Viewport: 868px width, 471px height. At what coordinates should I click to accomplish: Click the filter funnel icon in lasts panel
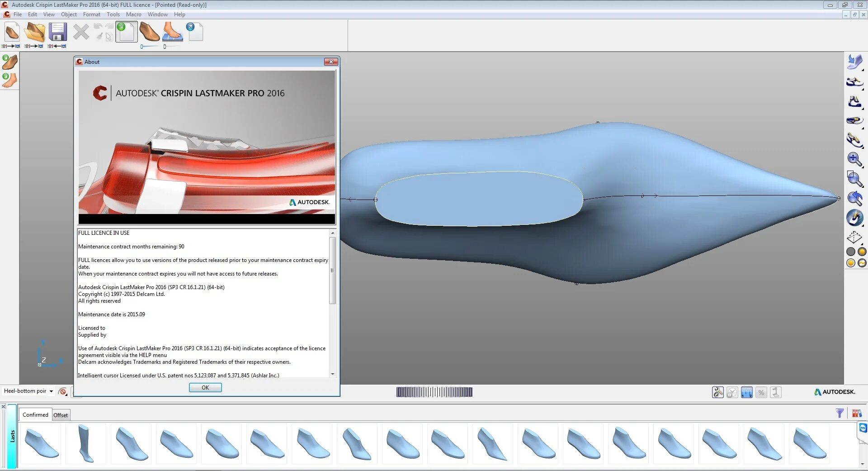pyautogui.click(x=840, y=413)
